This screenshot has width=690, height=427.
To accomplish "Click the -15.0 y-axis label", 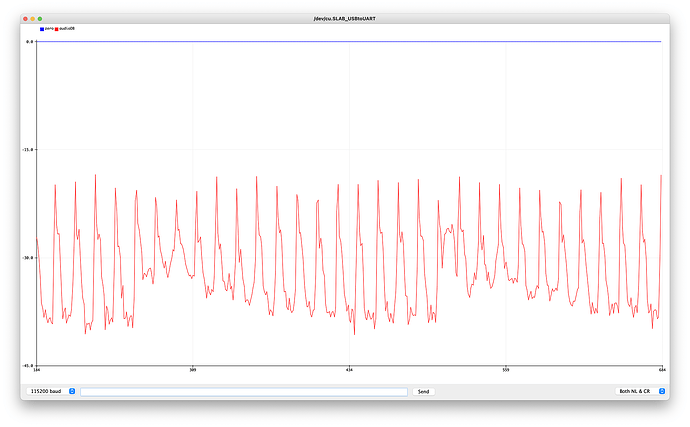I will tap(28, 150).
